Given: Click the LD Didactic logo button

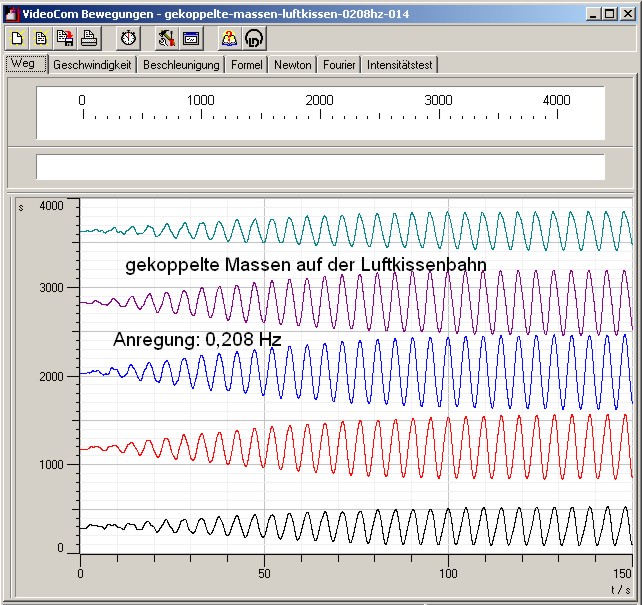Looking at the screenshot, I should click(253, 39).
